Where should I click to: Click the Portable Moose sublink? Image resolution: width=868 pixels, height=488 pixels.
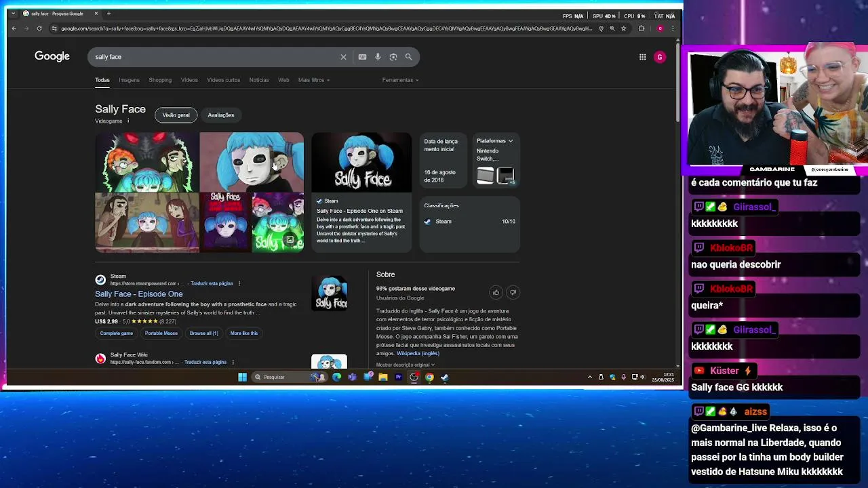click(161, 333)
